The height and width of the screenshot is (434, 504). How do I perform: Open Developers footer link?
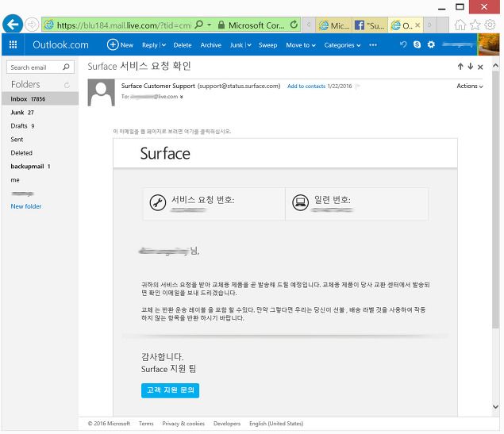227,424
